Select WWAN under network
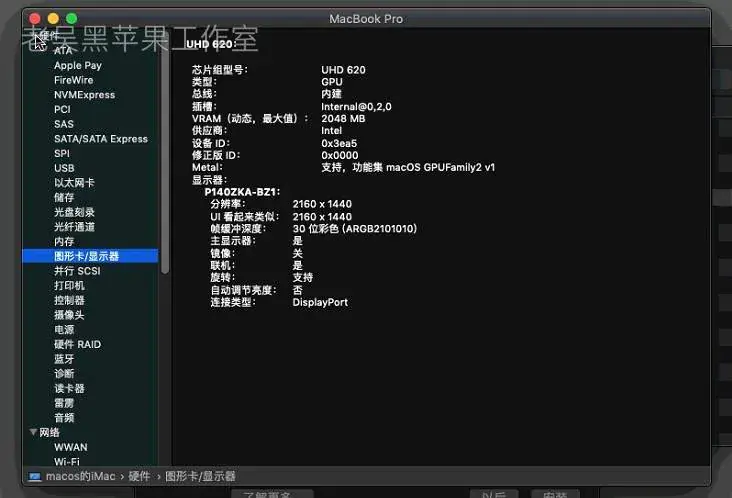The height and width of the screenshot is (498, 732). 70,447
